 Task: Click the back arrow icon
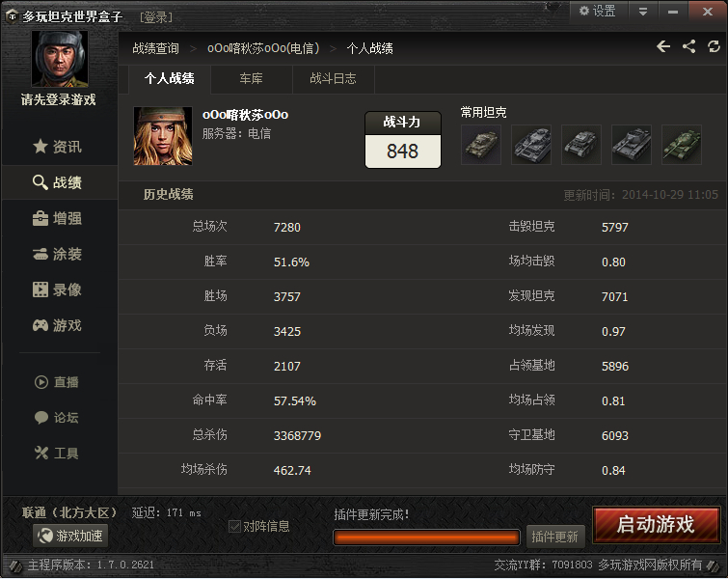click(663, 46)
